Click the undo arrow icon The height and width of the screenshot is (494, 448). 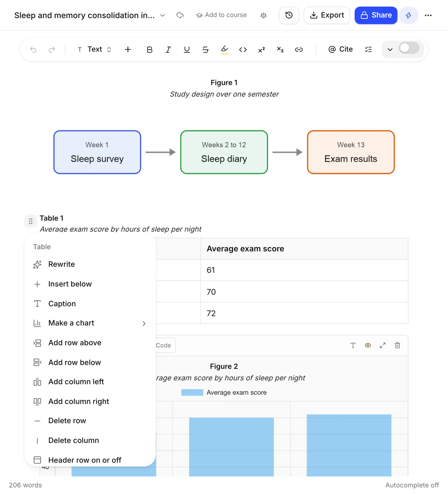tap(33, 50)
